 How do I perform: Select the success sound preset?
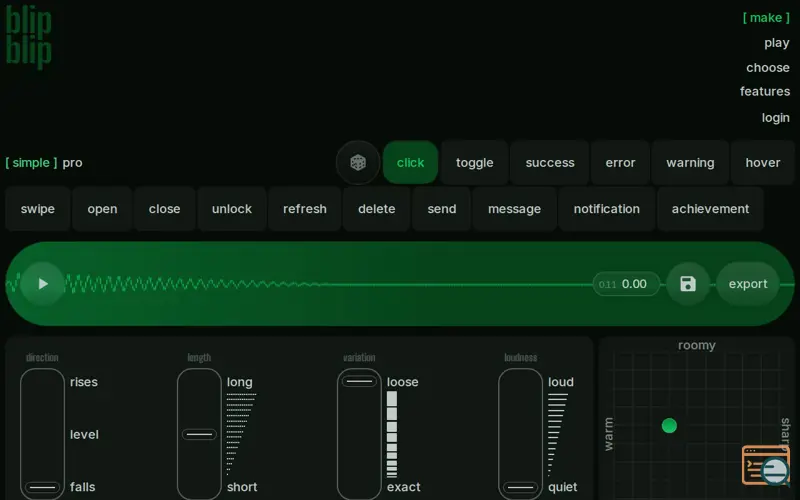pos(550,163)
